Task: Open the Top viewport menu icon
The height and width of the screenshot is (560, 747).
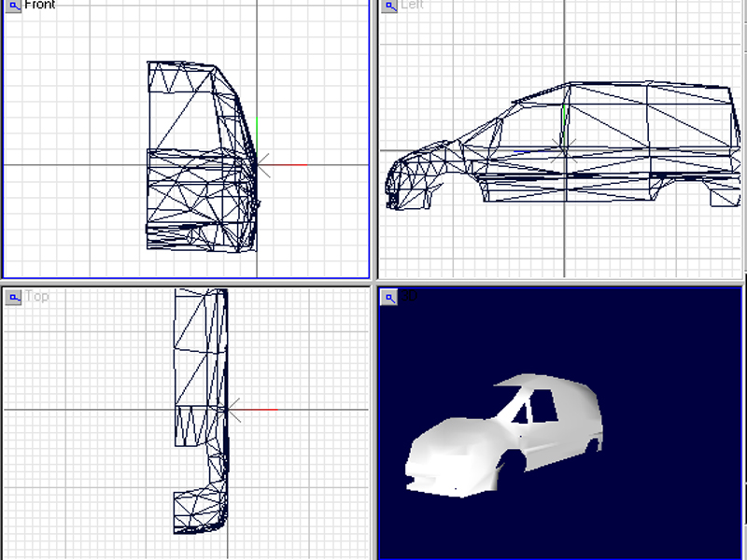Action: [x=13, y=298]
